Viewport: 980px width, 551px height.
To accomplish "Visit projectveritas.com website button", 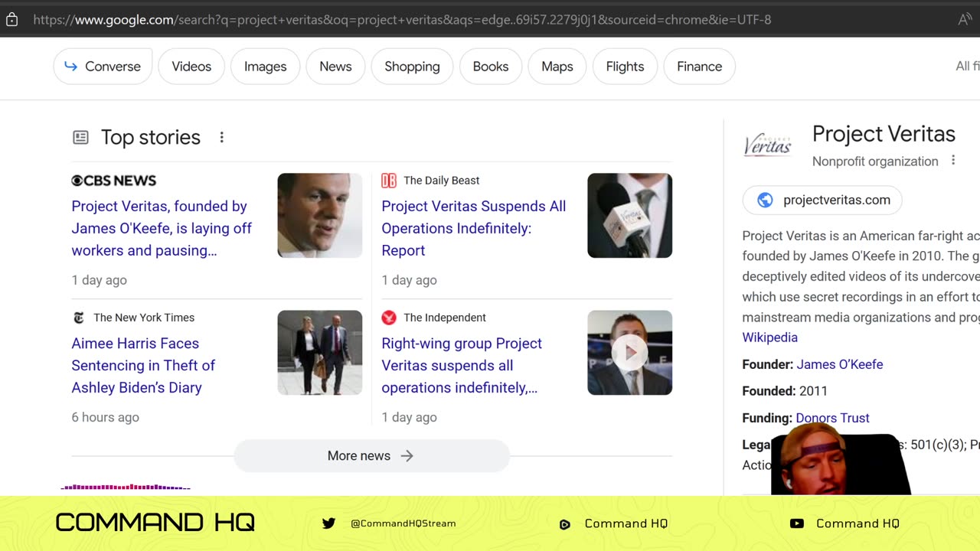I will pyautogui.click(x=822, y=201).
